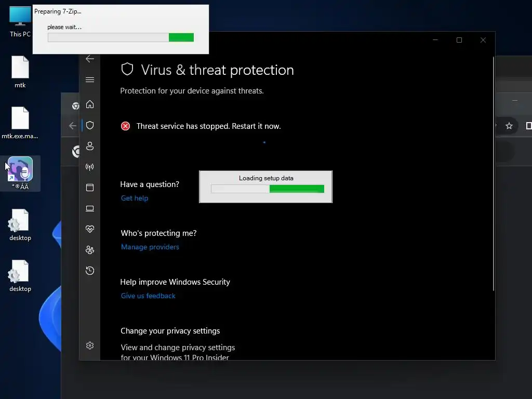The width and height of the screenshot is (532, 399).
Task: Select the mtk file on desktop
Action: (x=20, y=72)
